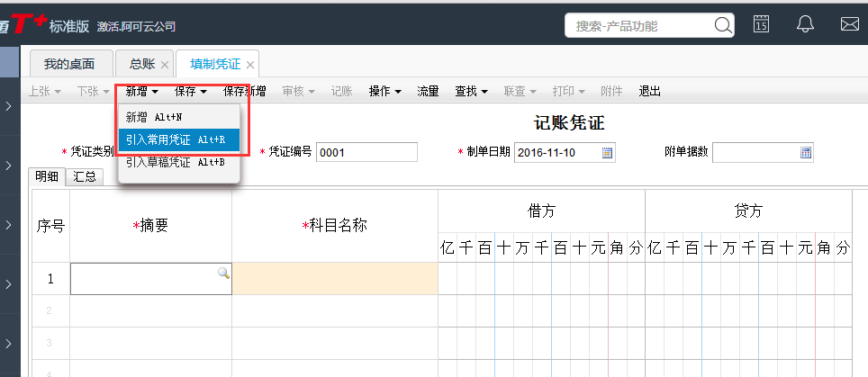Click the 退出 toolbar button
868x377 pixels.
(x=649, y=91)
